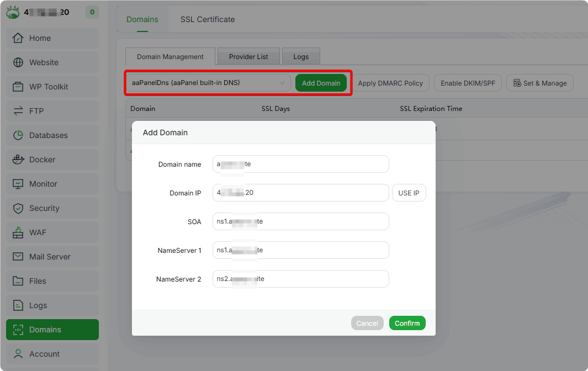Click the Set & Manage button
The height and width of the screenshot is (371, 588).
(x=540, y=83)
